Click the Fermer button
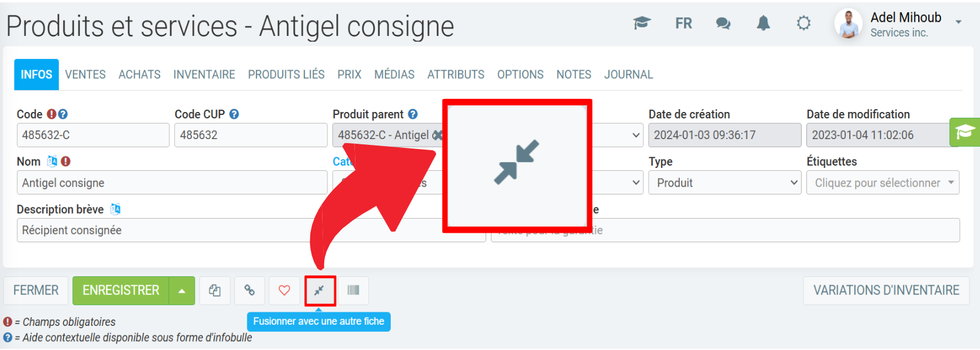 pos(36,290)
